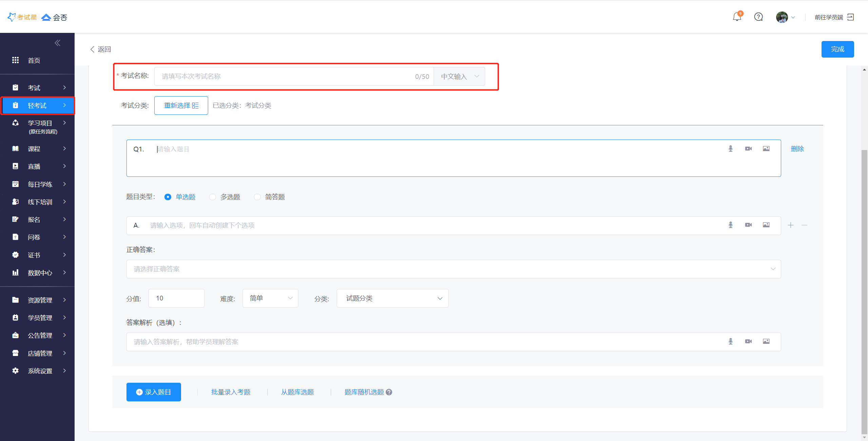Click the minus icon to remove option
This screenshot has width=868, height=441.
click(804, 225)
